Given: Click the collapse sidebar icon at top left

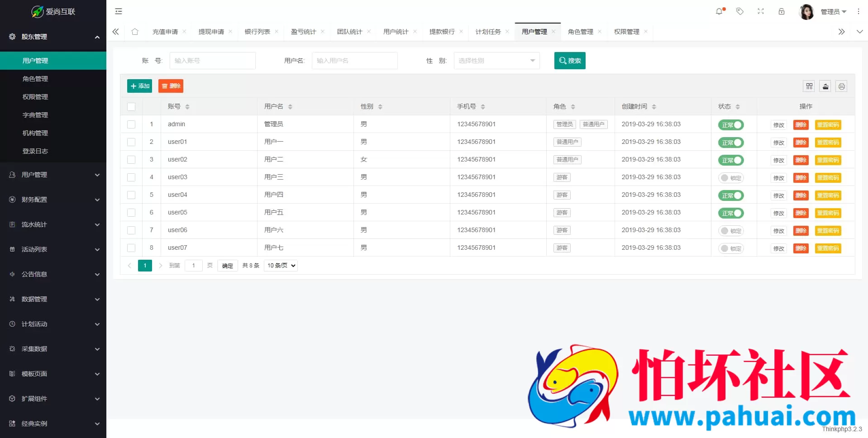Looking at the screenshot, I should coord(118,11).
